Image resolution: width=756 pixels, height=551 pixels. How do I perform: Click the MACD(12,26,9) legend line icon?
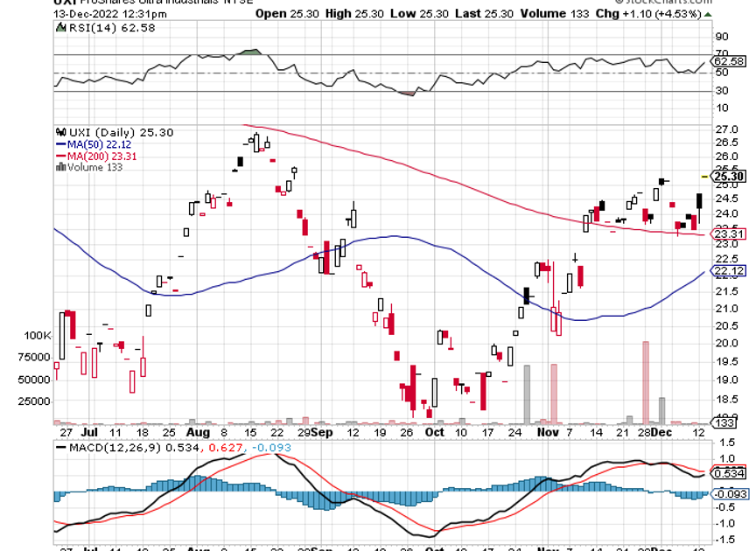[x=60, y=448]
